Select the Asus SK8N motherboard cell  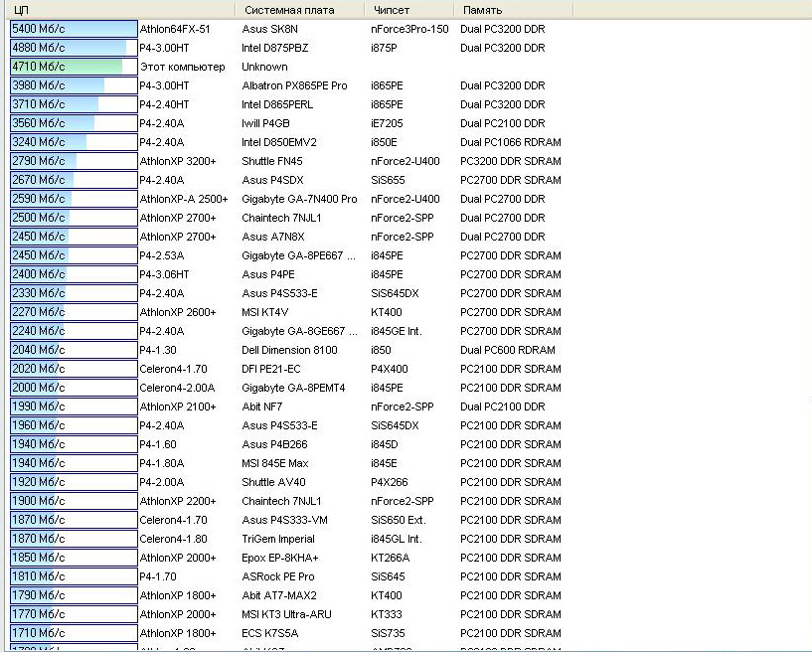269,29
